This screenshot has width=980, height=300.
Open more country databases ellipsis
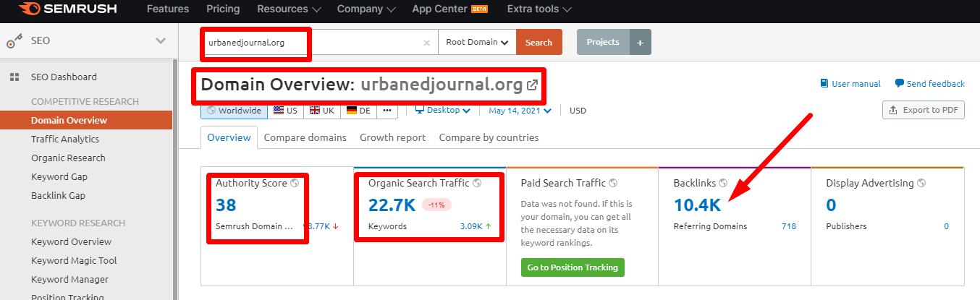click(386, 111)
